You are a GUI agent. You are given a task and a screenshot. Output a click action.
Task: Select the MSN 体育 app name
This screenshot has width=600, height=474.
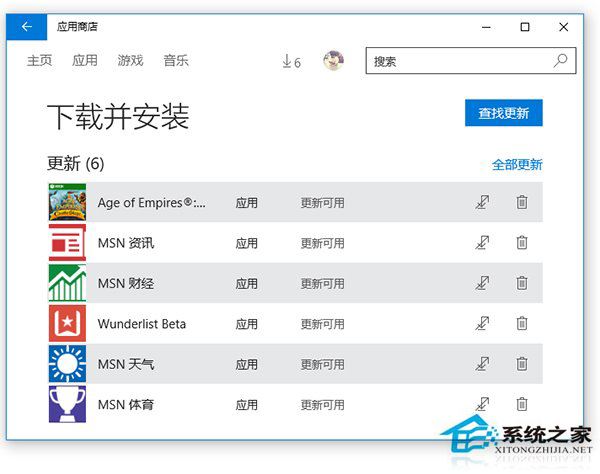coord(126,405)
